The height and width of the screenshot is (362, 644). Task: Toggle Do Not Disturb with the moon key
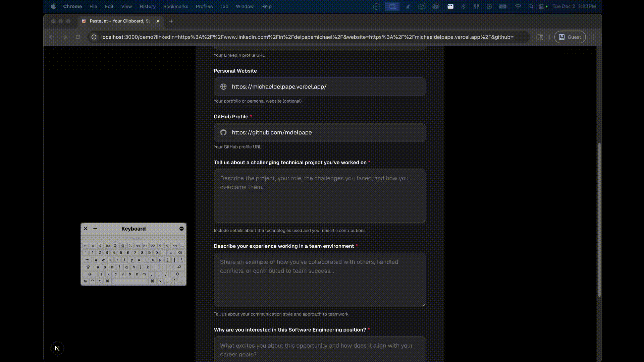[130, 246]
